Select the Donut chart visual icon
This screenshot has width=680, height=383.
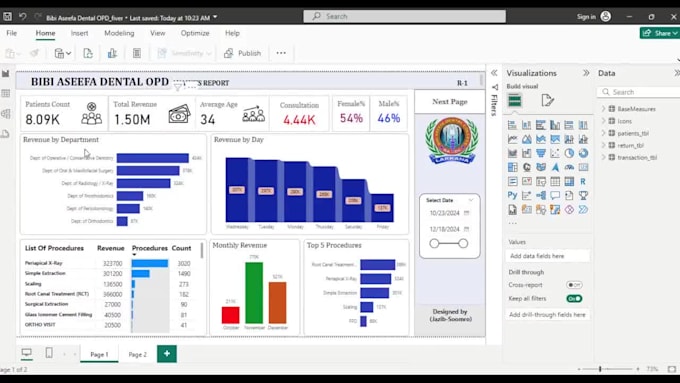583,153
